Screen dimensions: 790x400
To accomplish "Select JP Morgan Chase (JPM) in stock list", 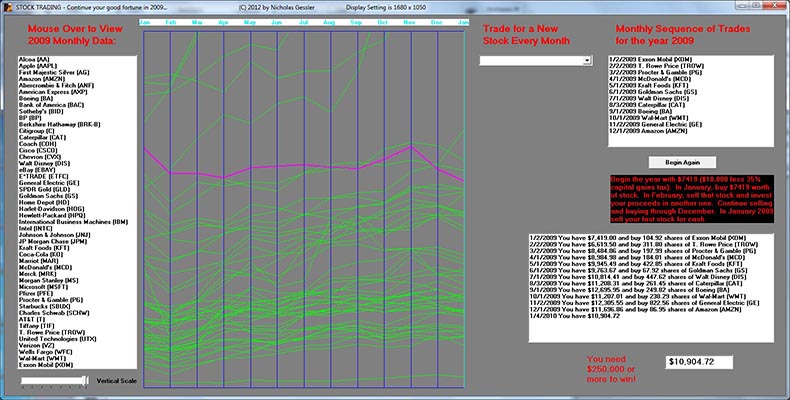I will [x=53, y=241].
